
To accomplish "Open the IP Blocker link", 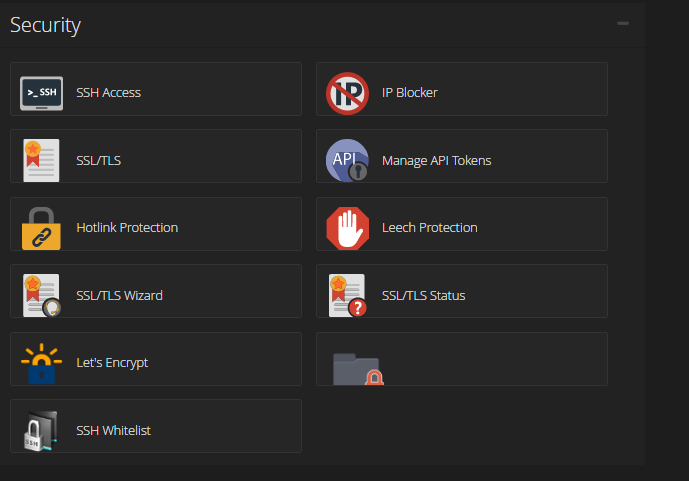I will (409, 93).
